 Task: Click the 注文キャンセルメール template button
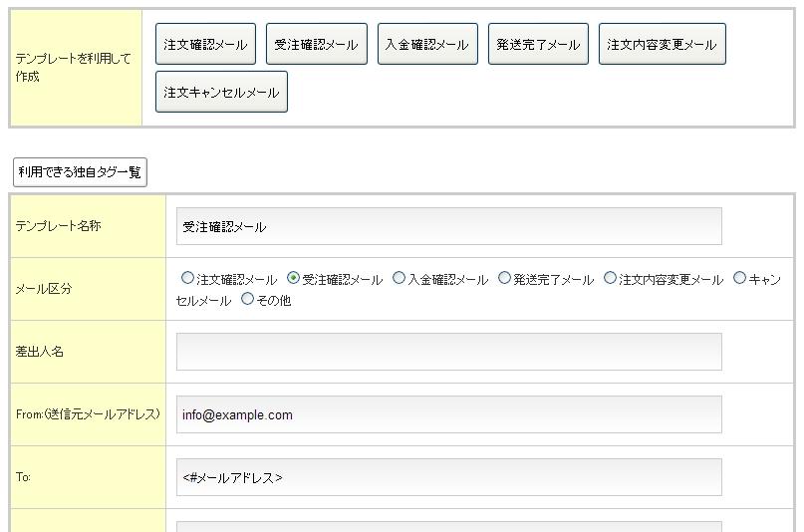221,92
